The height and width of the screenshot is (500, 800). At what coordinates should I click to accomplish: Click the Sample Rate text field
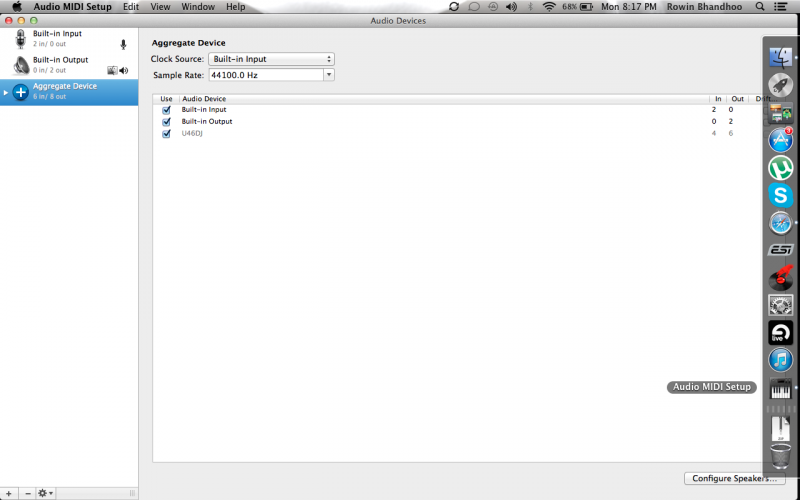coord(266,75)
